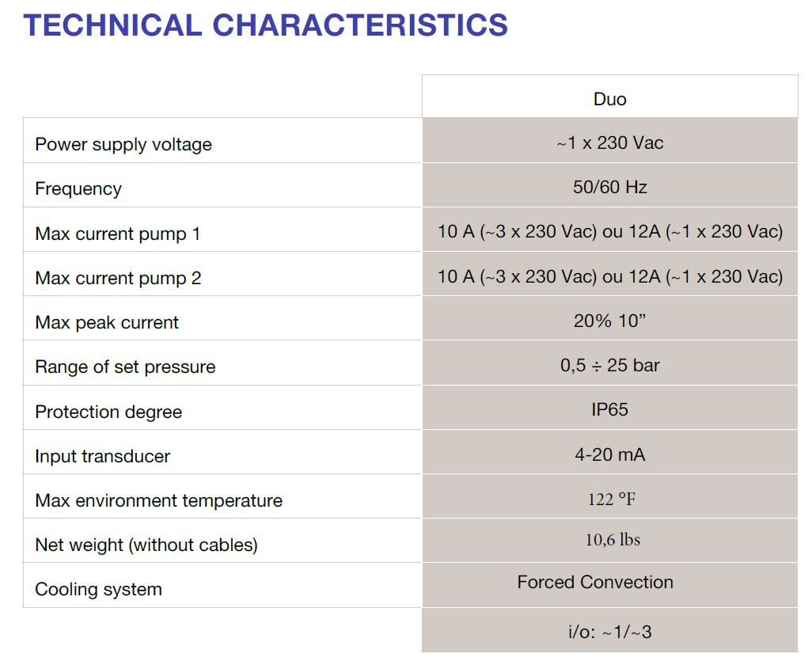
Task: Click the Technical Characteristics heading
Action: 266,25
